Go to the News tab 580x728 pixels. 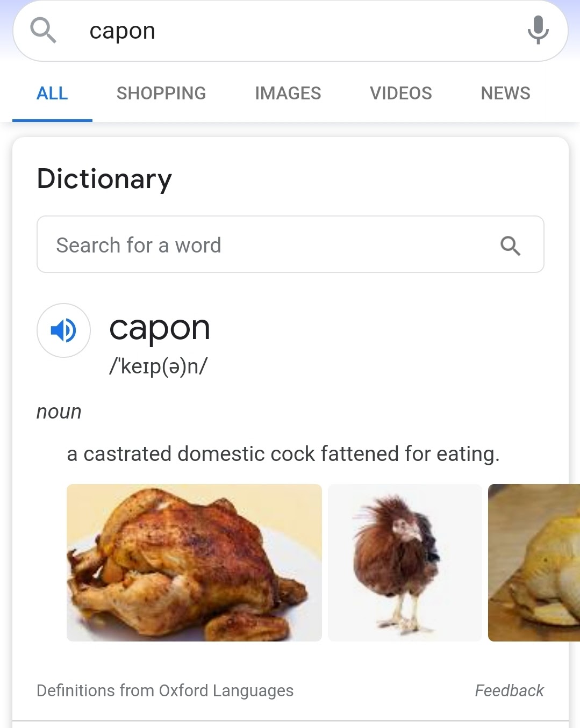click(505, 93)
